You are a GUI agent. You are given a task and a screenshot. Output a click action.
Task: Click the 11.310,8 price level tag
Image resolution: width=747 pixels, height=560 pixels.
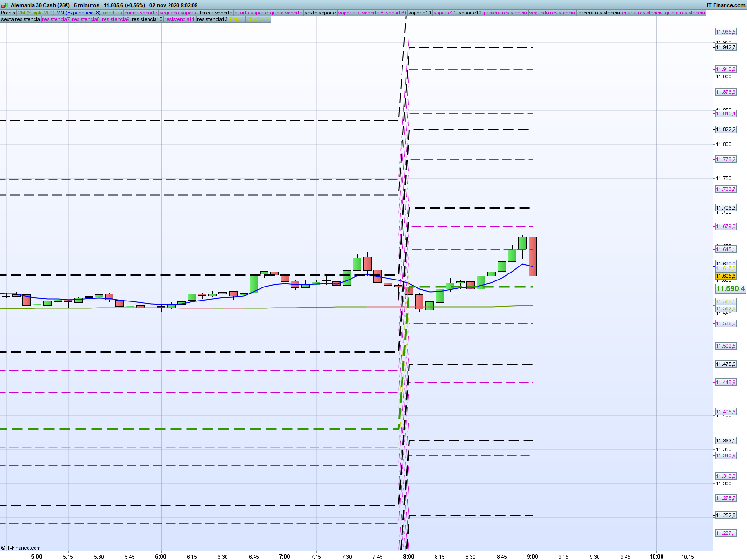pyautogui.click(x=726, y=476)
